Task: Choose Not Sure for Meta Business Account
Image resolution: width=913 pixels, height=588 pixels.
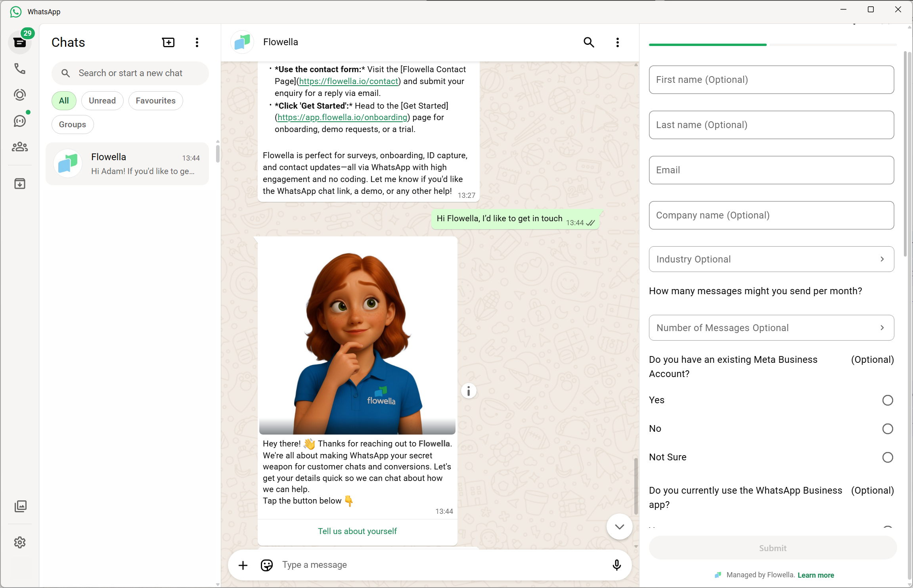Action: (x=887, y=457)
